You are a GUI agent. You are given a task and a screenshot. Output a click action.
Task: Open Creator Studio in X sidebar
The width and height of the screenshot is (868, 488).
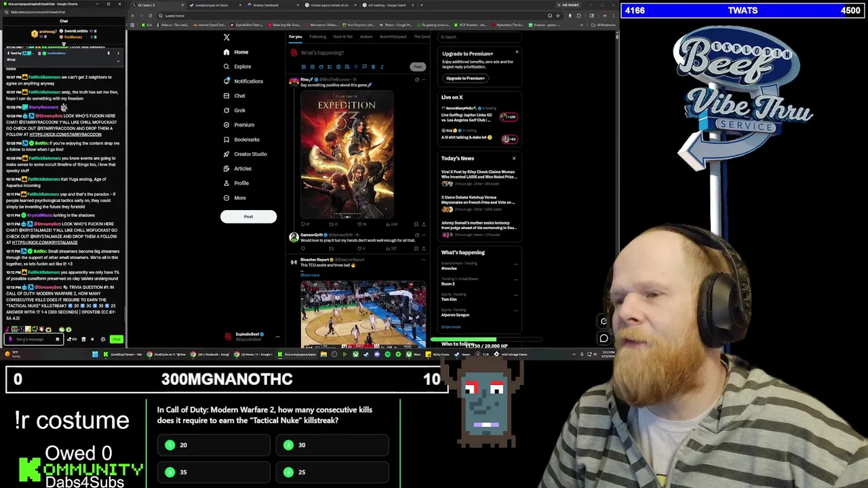tap(245, 154)
